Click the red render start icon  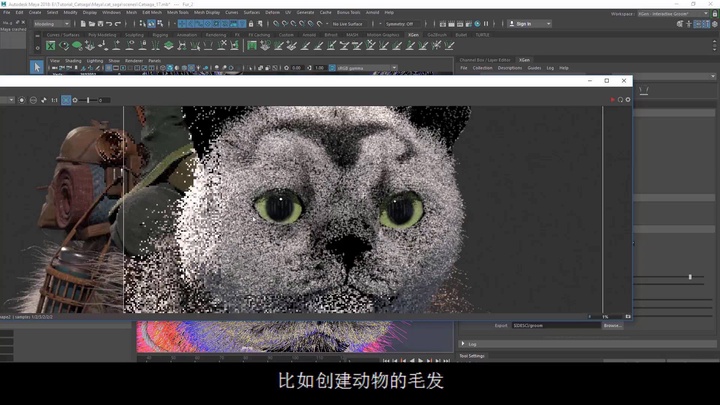611,100
